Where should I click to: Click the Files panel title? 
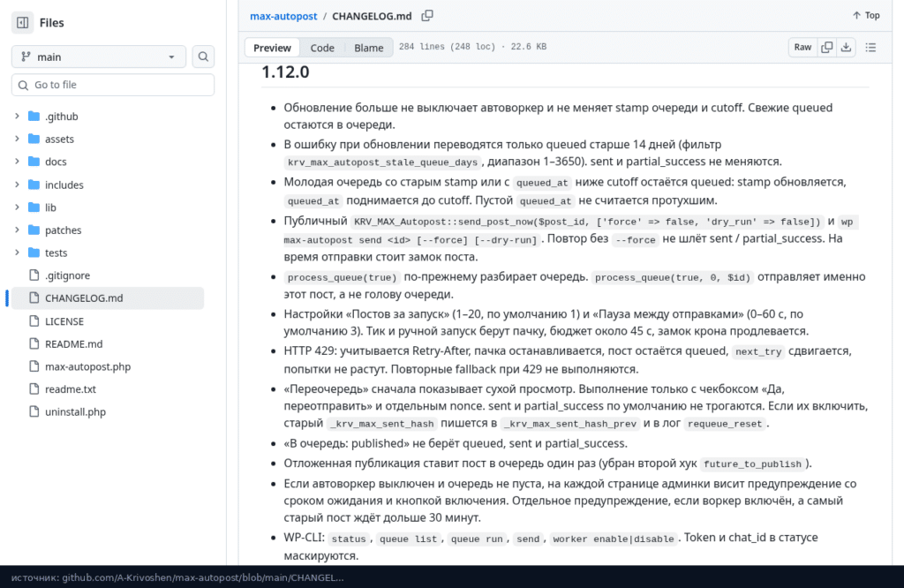(x=51, y=22)
